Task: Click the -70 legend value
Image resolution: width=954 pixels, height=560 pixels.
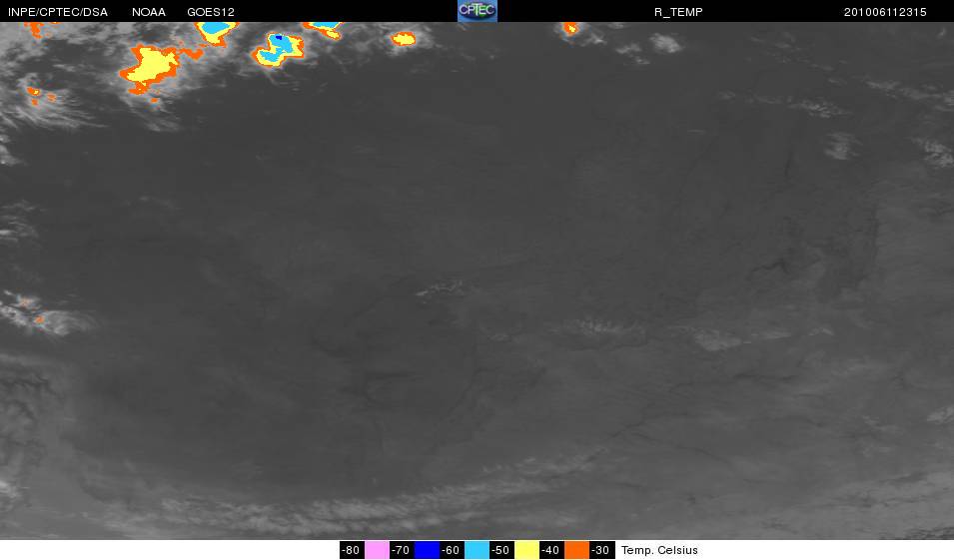Action: click(402, 550)
